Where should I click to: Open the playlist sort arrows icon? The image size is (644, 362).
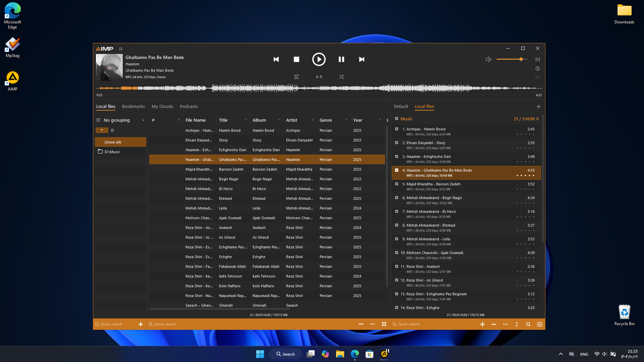pyautogui.click(x=517, y=324)
